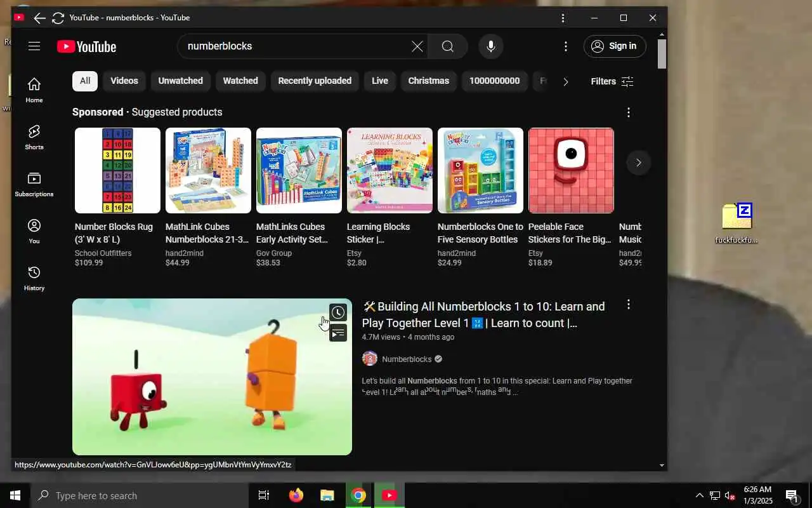Open the Windows Start menu
This screenshot has height=508, width=812.
(15, 495)
